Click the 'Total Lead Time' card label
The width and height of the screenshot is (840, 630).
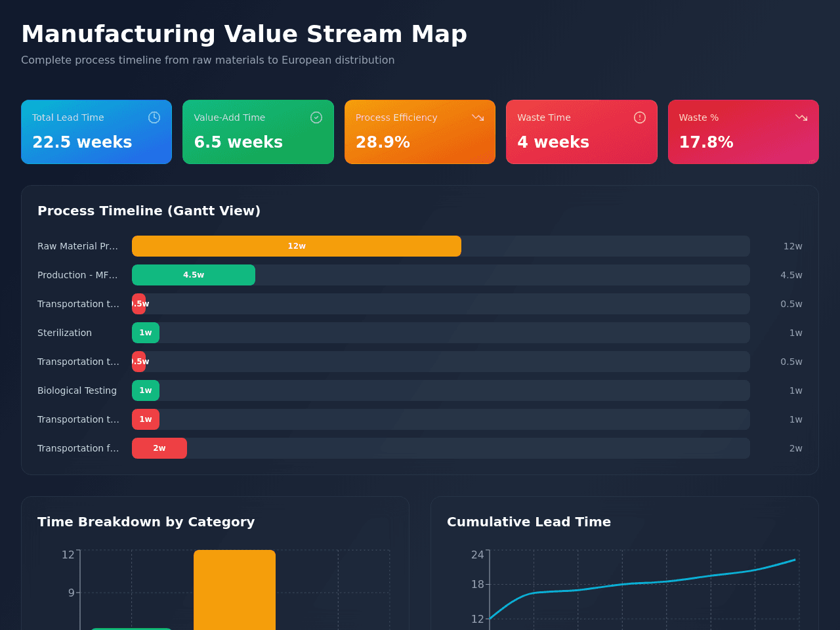[68, 117]
